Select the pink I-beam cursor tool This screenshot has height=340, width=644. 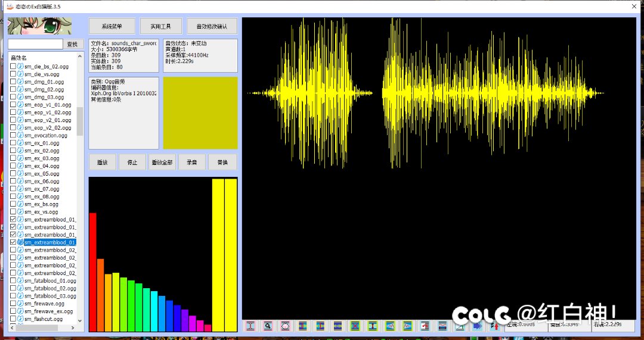coord(250,326)
